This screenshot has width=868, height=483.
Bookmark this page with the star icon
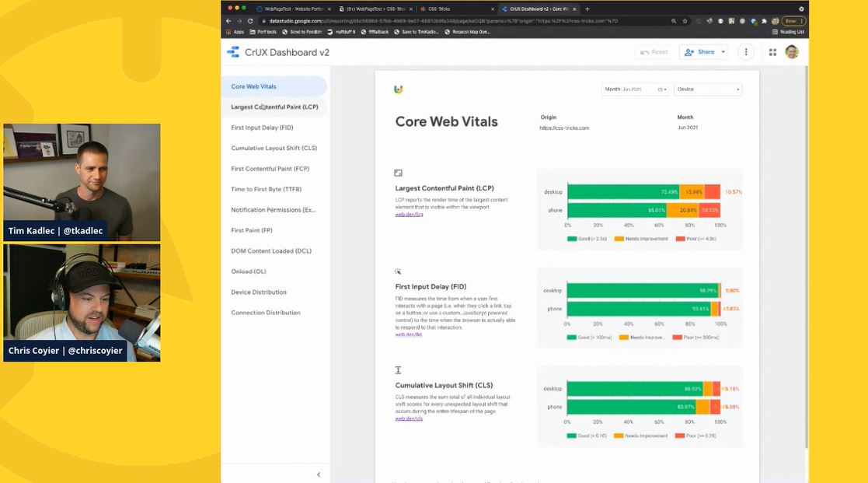click(x=685, y=21)
